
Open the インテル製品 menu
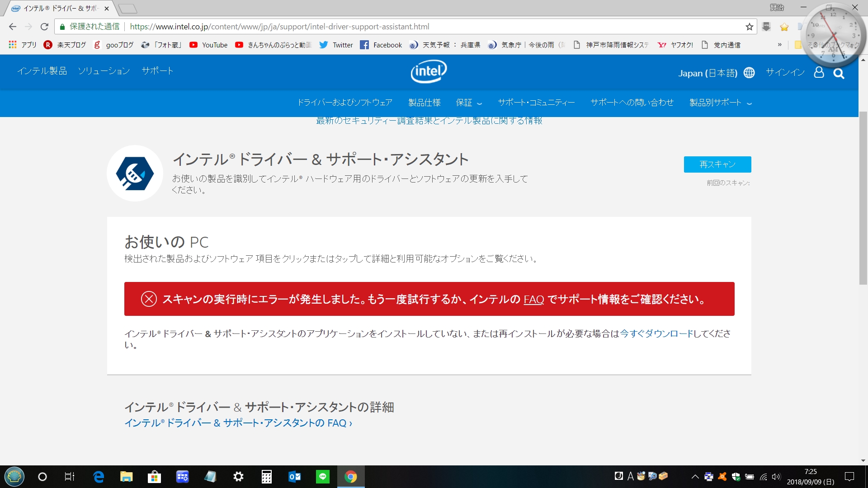[x=42, y=71]
